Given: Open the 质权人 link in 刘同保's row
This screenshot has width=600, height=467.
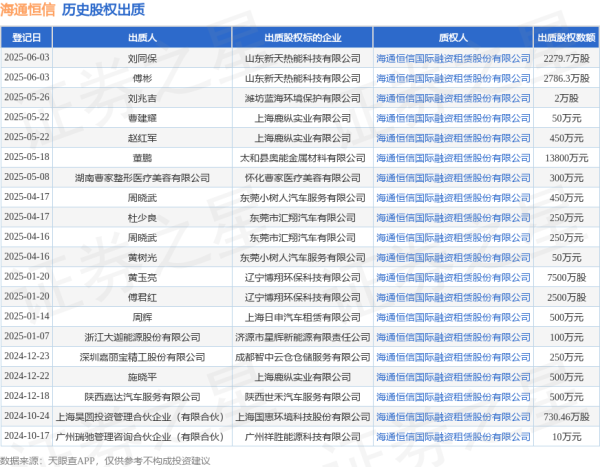Looking at the screenshot, I should (x=453, y=58).
